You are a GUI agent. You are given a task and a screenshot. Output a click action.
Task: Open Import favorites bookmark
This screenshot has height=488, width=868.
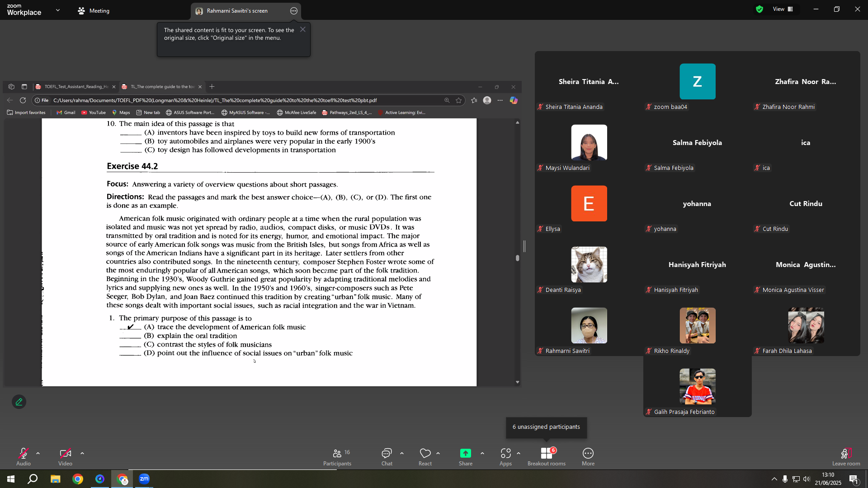point(26,113)
